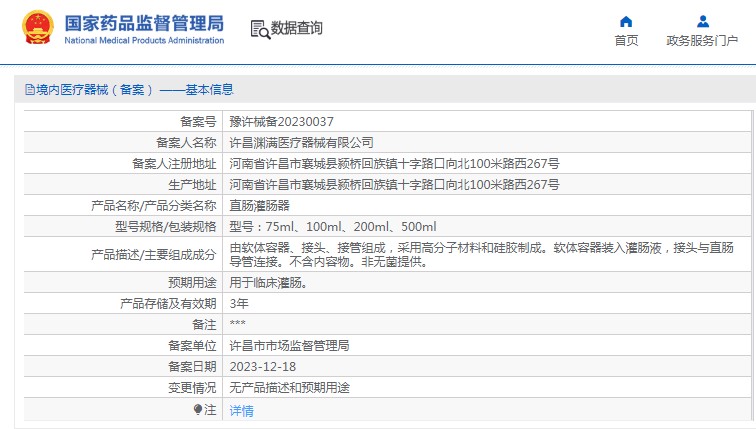
Task: Open 政务服务门户 portal link
Action: click(702, 40)
